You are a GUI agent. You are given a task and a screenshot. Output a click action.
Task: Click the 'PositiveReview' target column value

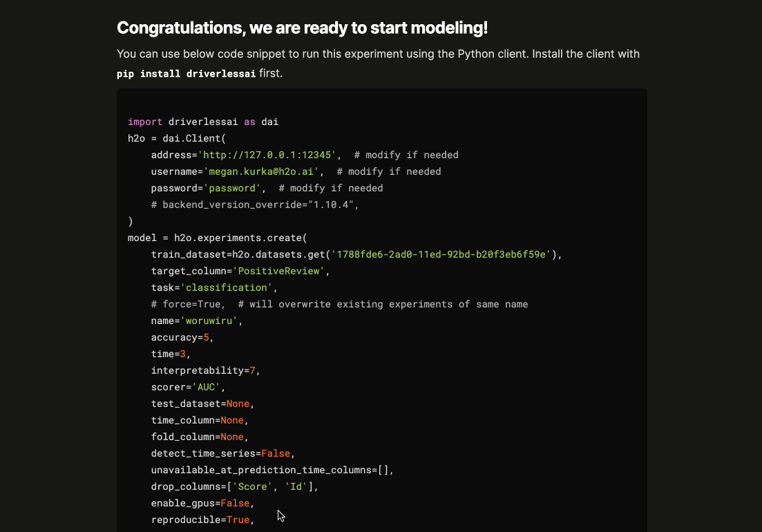click(x=278, y=271)
